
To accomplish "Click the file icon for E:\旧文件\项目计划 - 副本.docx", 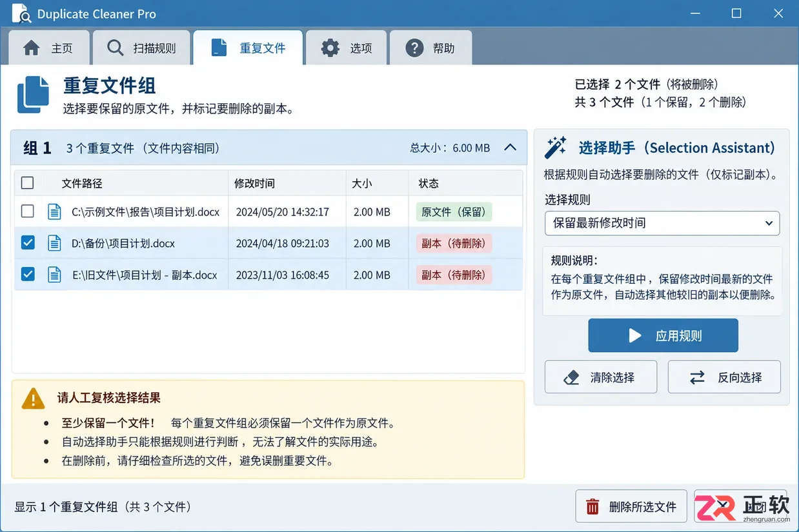I will pos(55,275).
